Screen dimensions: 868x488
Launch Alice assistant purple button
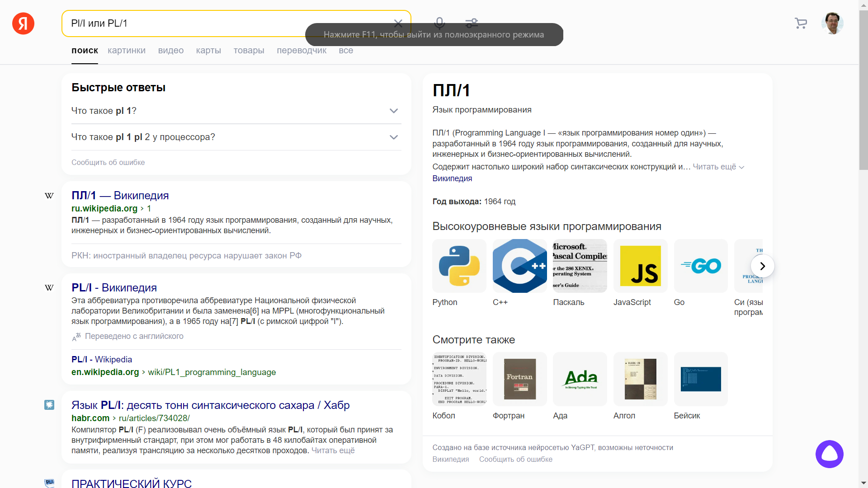click(x=829, y=454)
